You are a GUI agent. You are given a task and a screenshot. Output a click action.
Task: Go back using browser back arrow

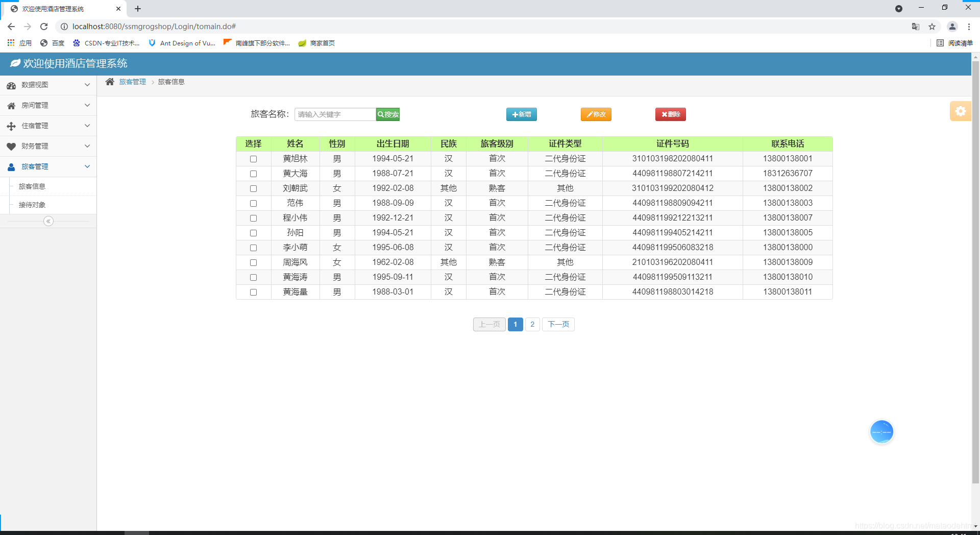(x=11, y=27)
